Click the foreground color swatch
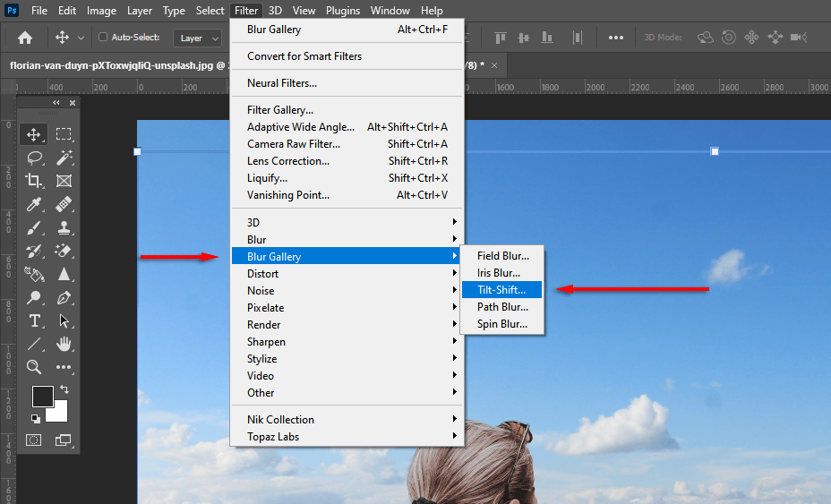The width and height of the screenshot is (831, 504). [x=41, y=397]
